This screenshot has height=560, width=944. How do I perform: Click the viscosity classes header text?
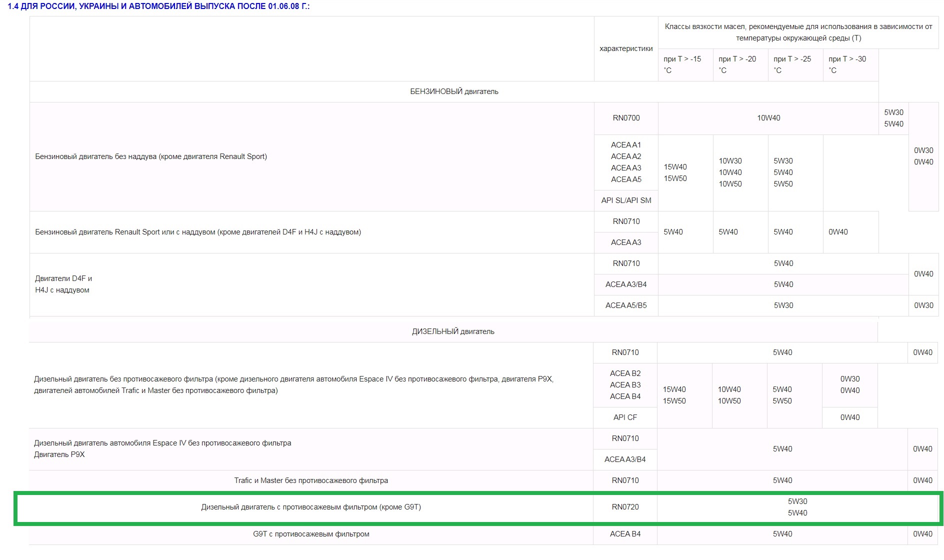tap(798, 32)
